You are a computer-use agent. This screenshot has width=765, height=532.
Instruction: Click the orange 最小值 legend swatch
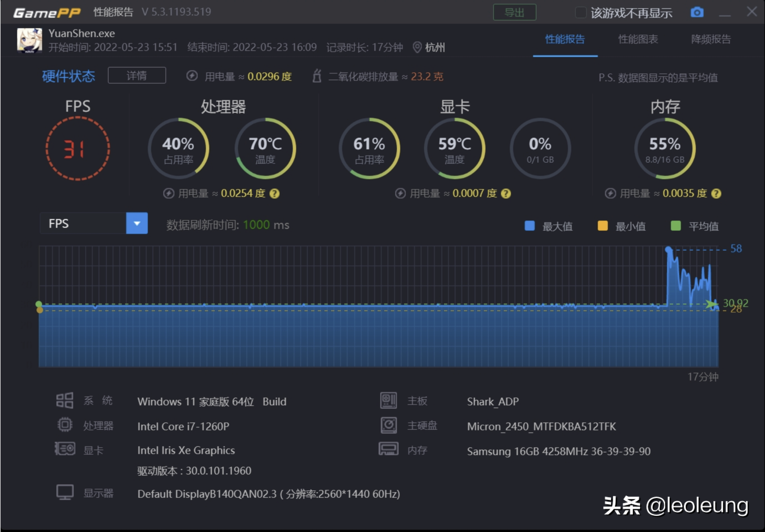pos(602,226)
